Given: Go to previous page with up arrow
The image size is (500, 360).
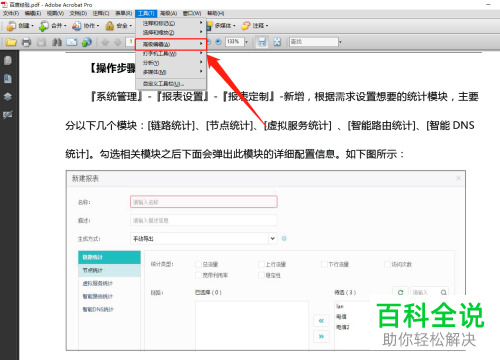Looking at the screenshot, I should tap(105, 42).
